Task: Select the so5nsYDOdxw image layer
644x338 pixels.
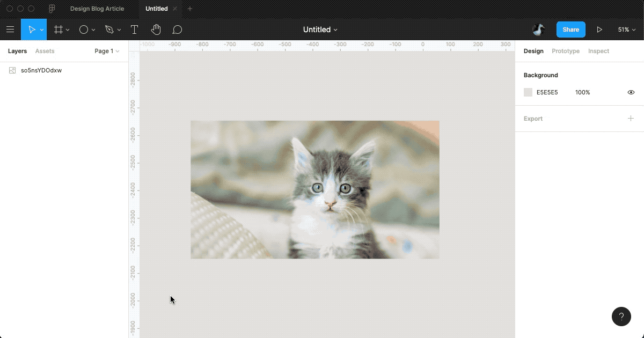Action: [41, 70]
